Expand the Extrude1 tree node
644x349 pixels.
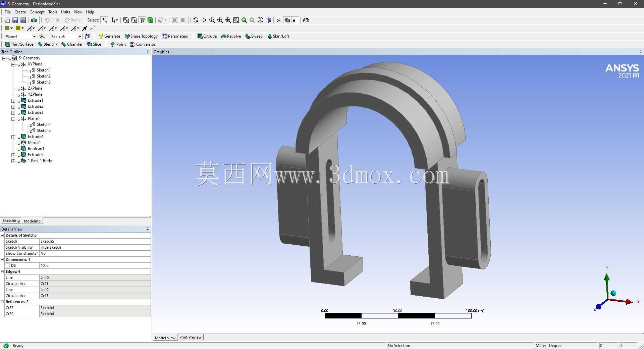click(x=13, y=101)
